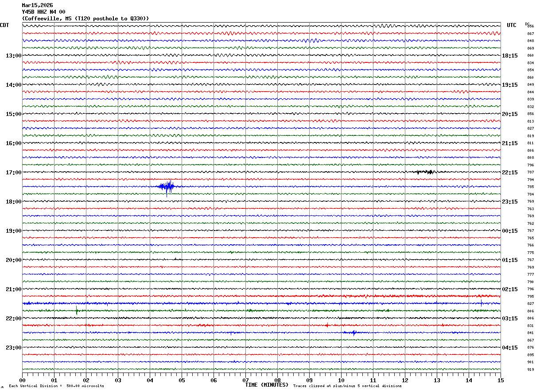Click the UTC time zone label

click(x=512, y=25)
